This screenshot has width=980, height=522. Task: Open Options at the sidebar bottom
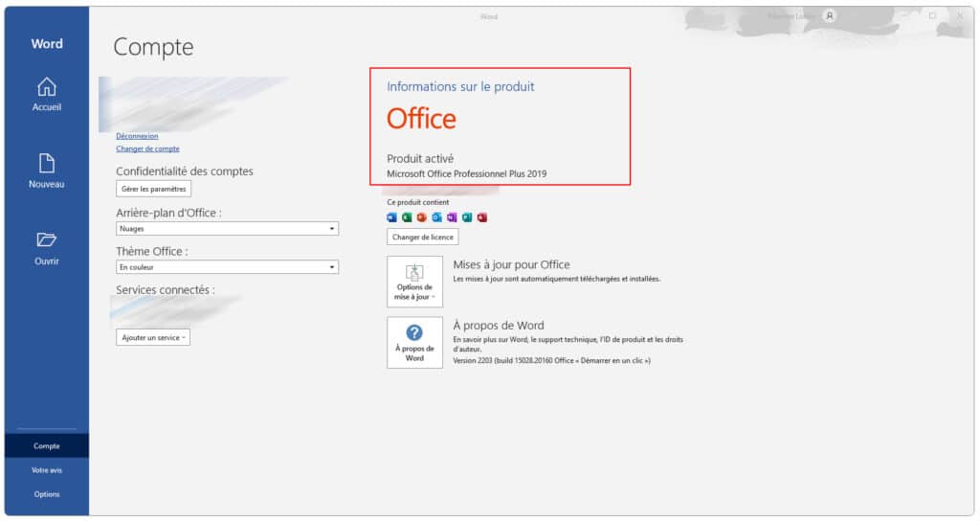pos(47,494)
